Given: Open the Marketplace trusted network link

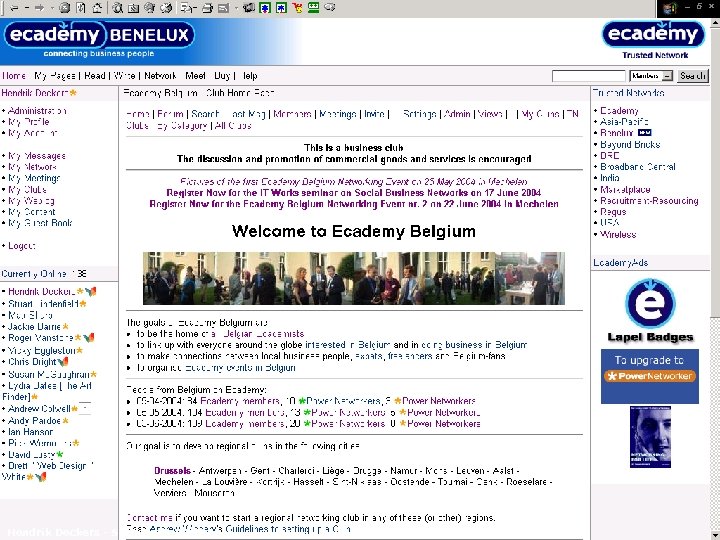Looking at the screenshot, I should (625, 189).
